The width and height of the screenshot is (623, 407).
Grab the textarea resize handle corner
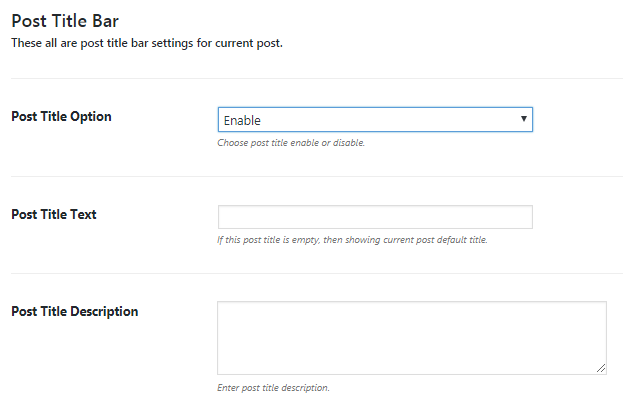[x=601, y=369]
